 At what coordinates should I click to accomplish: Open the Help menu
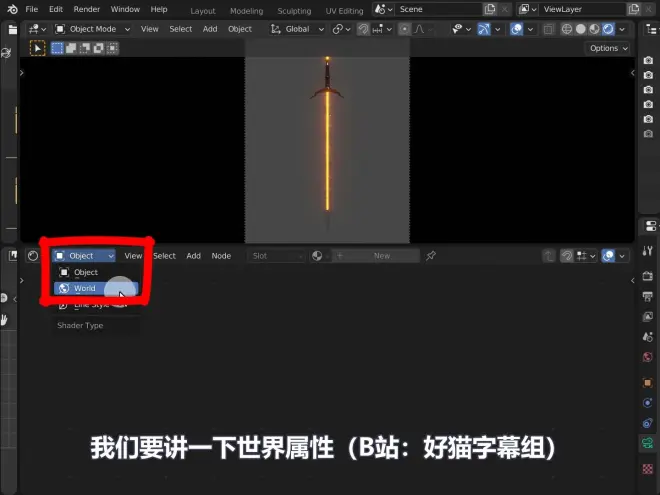[159, 9]
